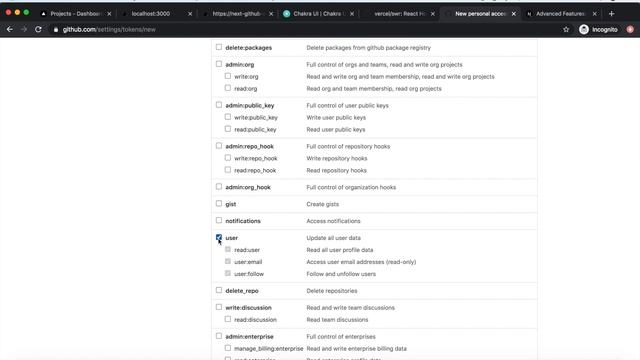Check the manage_billing:enterprise scope
Screen dimensions: 640x360
pyautogui.click(x=228, y=348)
